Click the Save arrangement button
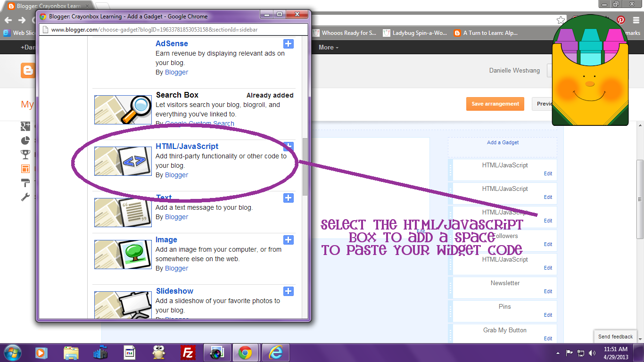Viewport: 644px width, 362px height. [x=495, y=104]
